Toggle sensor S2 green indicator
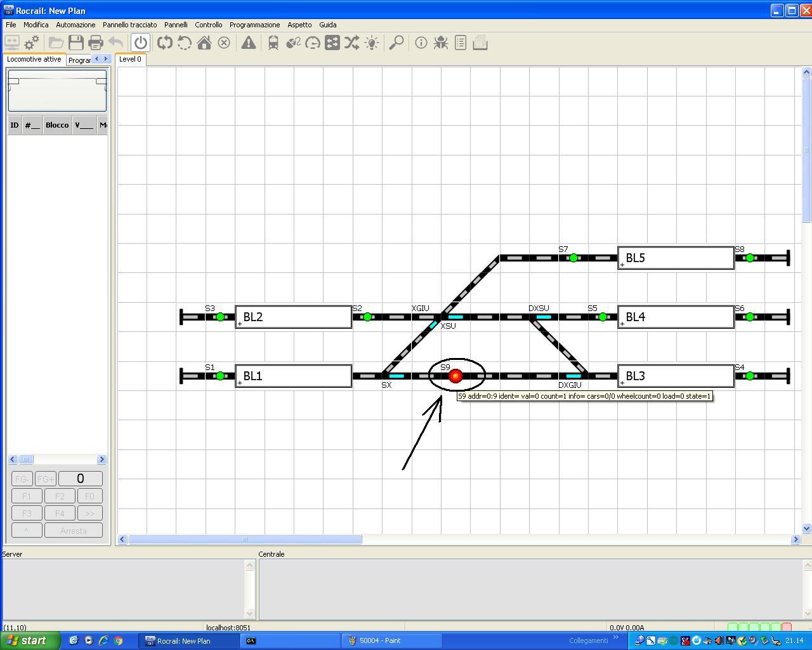Screen dimensions: 812x650 tap(367, 317)
